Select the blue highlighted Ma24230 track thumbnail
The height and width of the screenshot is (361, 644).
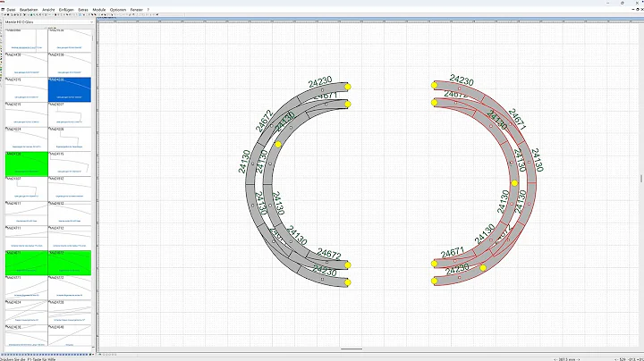click(70, 89)
